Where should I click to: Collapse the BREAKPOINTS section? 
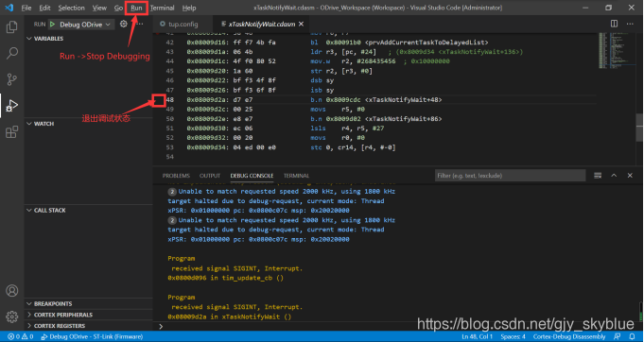click(49, 303)
